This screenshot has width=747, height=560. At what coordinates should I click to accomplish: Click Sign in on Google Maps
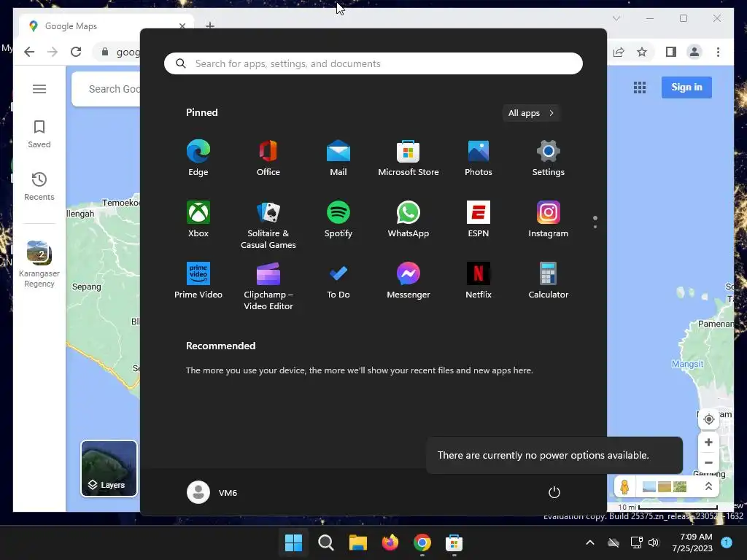686,87
